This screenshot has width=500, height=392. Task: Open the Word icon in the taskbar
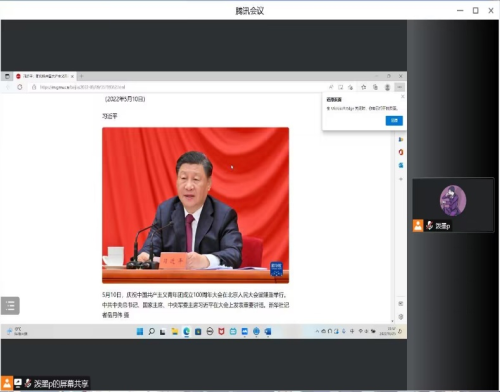click(268, 331)
